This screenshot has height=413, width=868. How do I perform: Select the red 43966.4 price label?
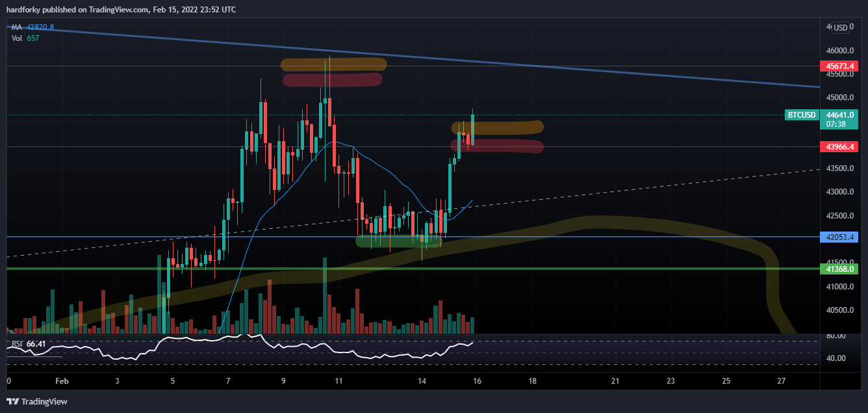[x=839, y=146]
